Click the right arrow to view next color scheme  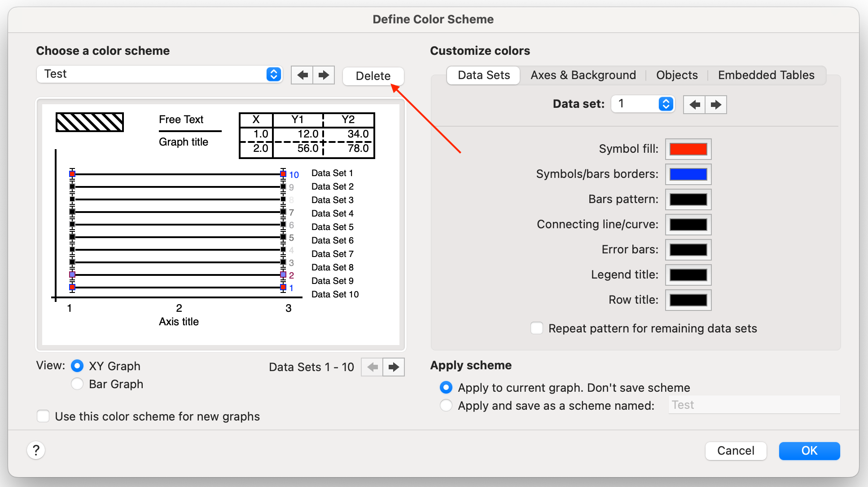(324, 75)
